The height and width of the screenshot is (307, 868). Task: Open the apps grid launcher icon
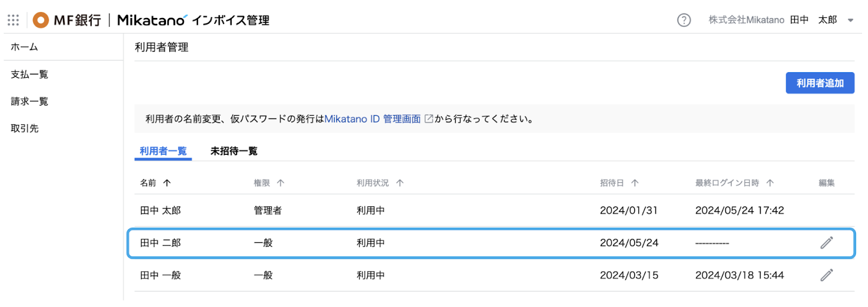14,20
